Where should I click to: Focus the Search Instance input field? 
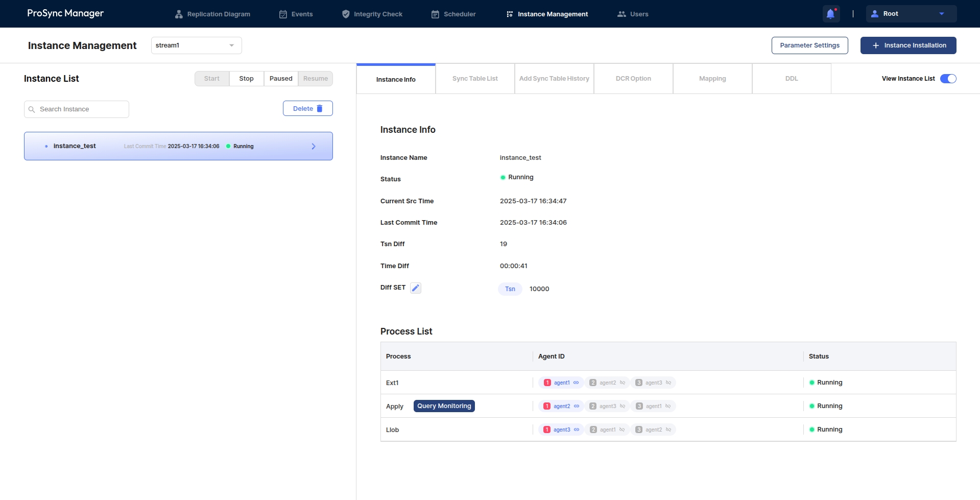(82, 109)
